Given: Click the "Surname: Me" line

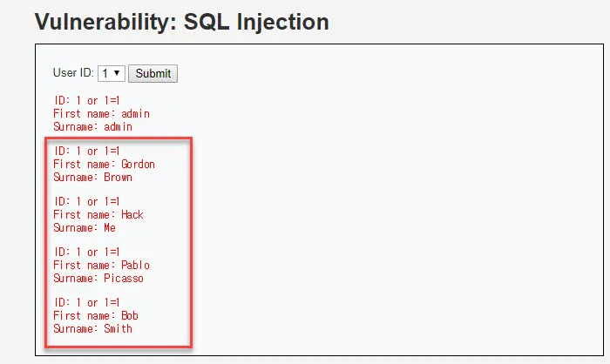Looking at the screenshot, I should coord(85,227).
